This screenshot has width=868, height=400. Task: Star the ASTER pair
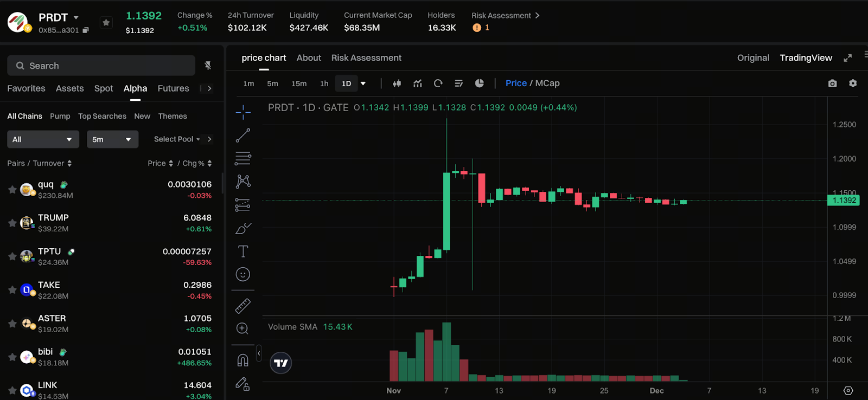coord(12,324)
